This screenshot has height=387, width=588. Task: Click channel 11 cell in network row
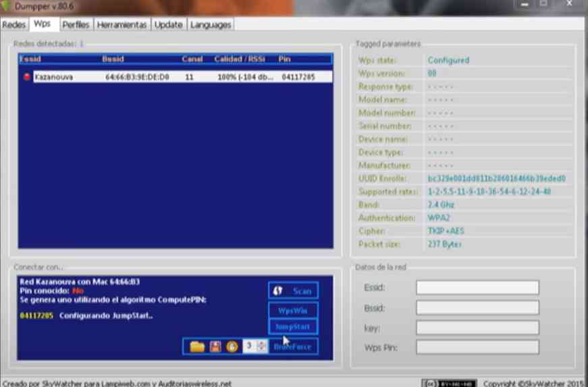click(x=190, y=77)
